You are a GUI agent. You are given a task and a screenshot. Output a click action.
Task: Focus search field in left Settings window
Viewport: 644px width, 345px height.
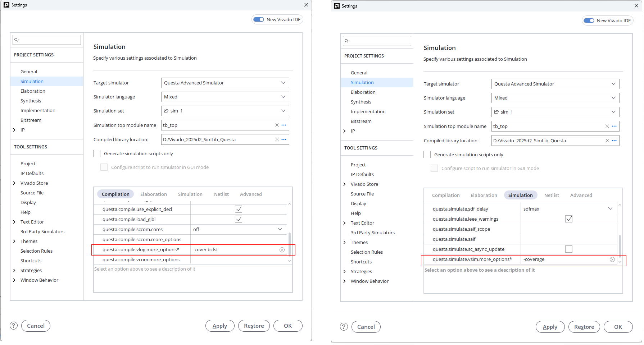[x=47, y=40]
